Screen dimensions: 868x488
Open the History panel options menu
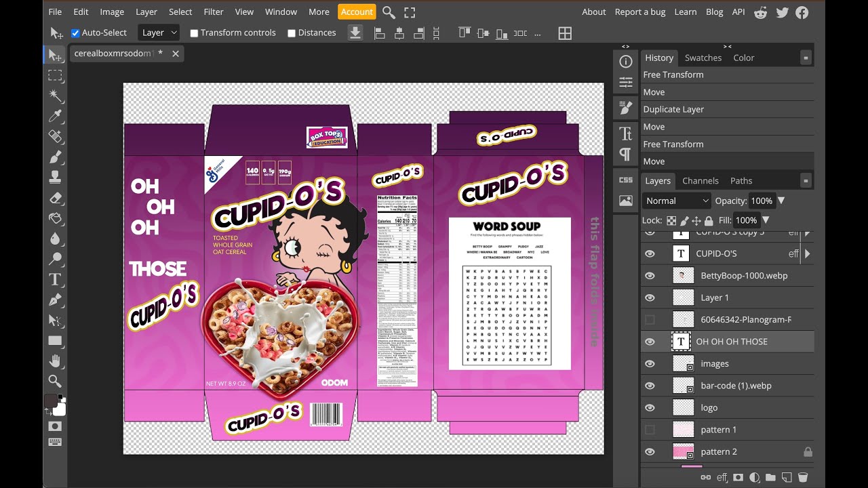coord(806,58)
